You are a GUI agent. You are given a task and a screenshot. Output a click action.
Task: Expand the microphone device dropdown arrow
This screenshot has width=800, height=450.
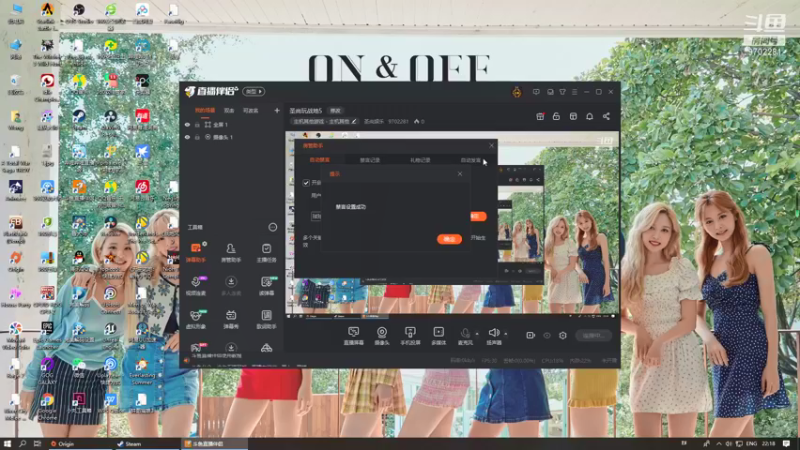tap(477, 334)
